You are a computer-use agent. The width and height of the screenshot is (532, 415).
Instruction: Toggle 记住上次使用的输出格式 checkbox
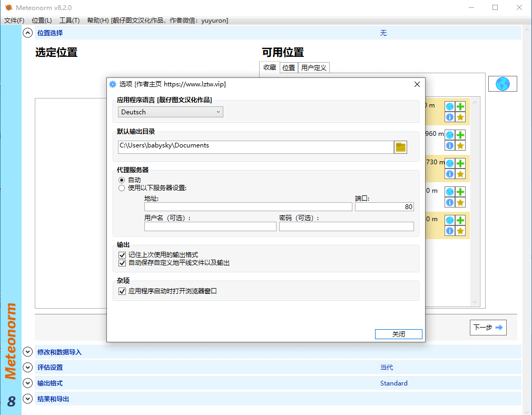click(122, 255)
